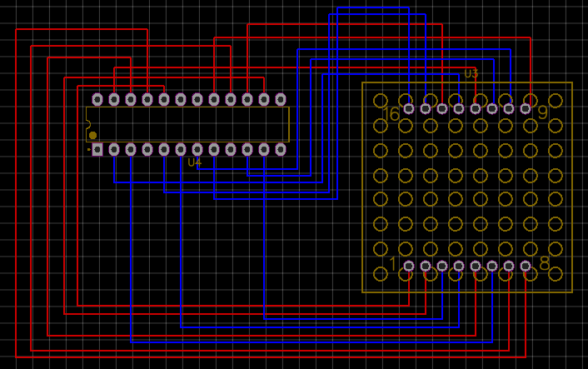Select U3 pin 14 pad on the top row

[x=442, y=109]
